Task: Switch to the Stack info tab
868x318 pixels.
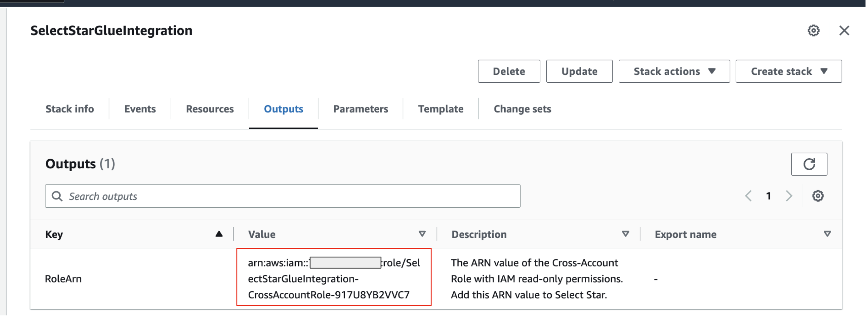Action: [x=69, y=109]
